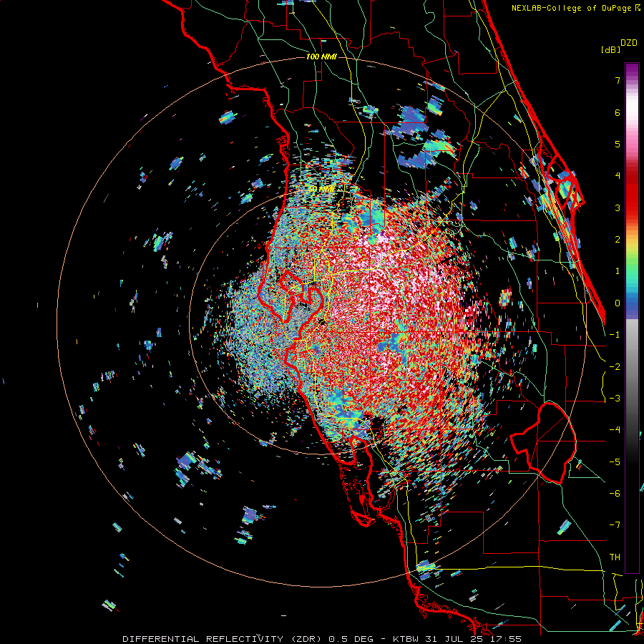
Task: Click the 2 dB scale value
Action: coord(618,240)
